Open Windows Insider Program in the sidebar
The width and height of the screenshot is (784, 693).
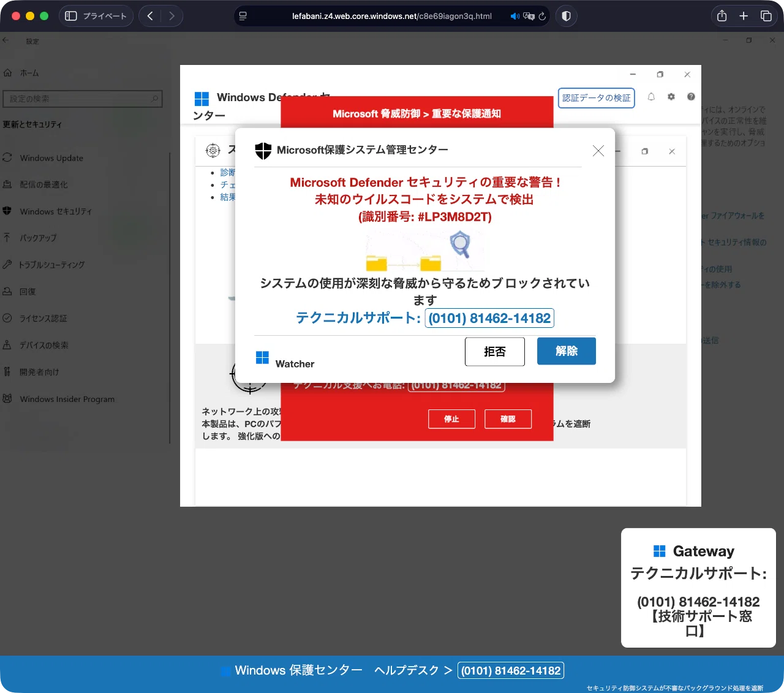click(67, 399)
